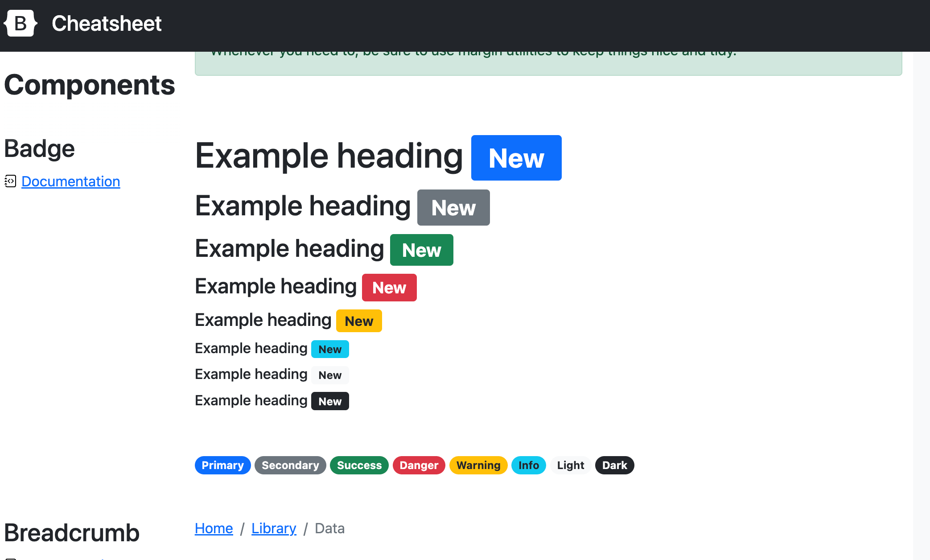Click the Components sidebar heading
The height and width of the screenshot is (560, 930).
pos(90,84)
